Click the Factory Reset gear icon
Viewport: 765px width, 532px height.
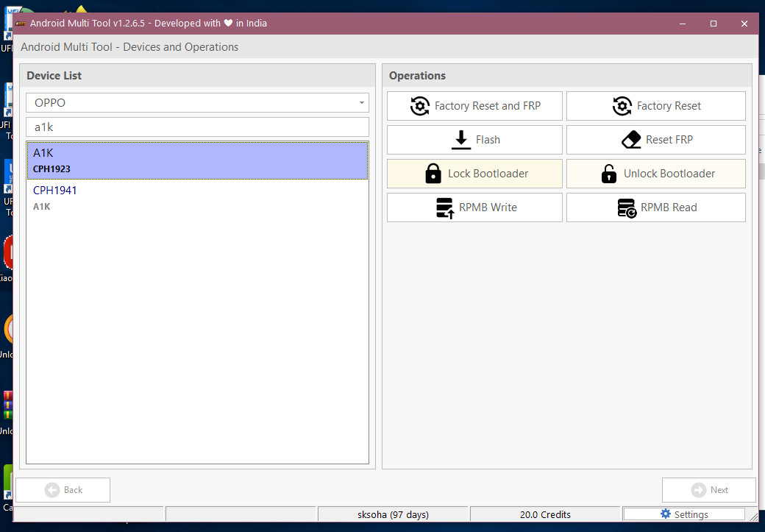(x=622, y=106)
